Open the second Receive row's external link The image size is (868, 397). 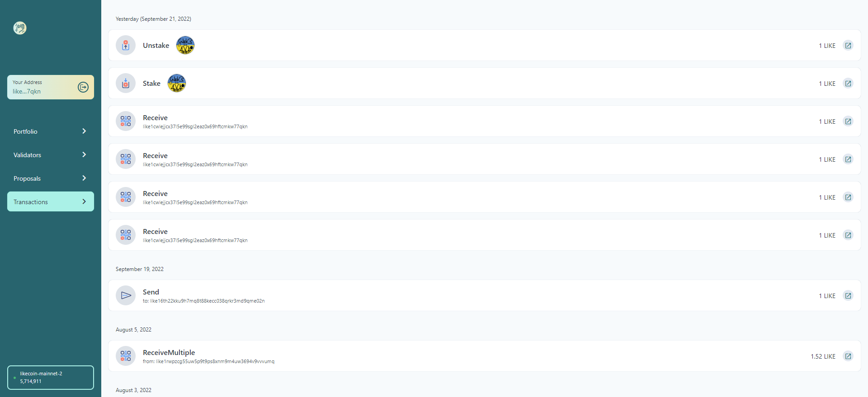[x=848, y=159]
